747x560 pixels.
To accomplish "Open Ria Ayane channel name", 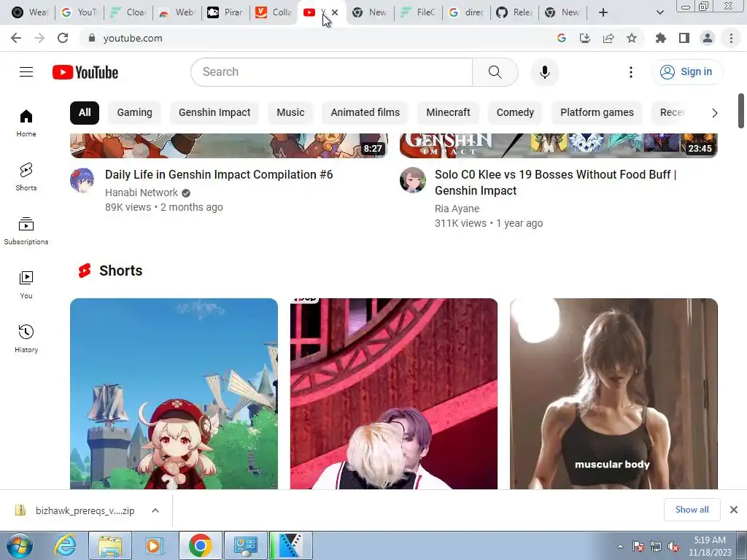I will 457,209.
